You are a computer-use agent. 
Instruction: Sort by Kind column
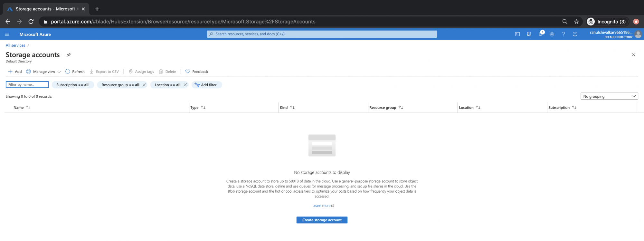pyautogui.click(x=287, y=108)
